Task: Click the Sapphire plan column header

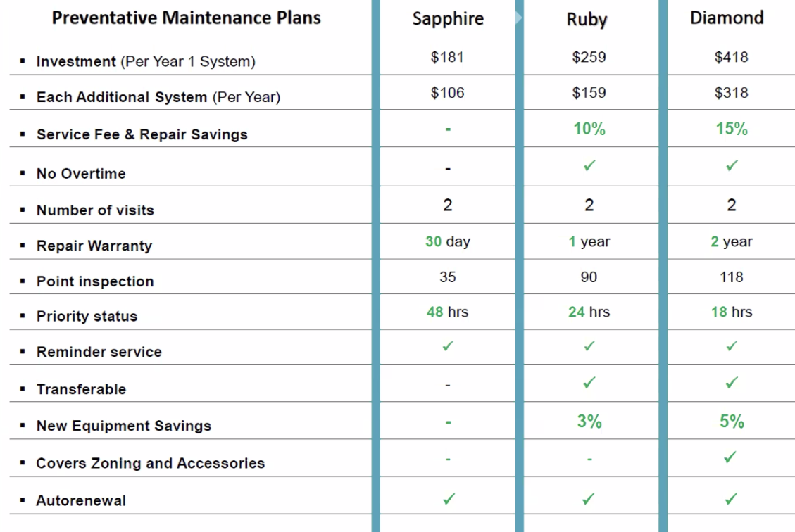Action: (x=448, y=19)
